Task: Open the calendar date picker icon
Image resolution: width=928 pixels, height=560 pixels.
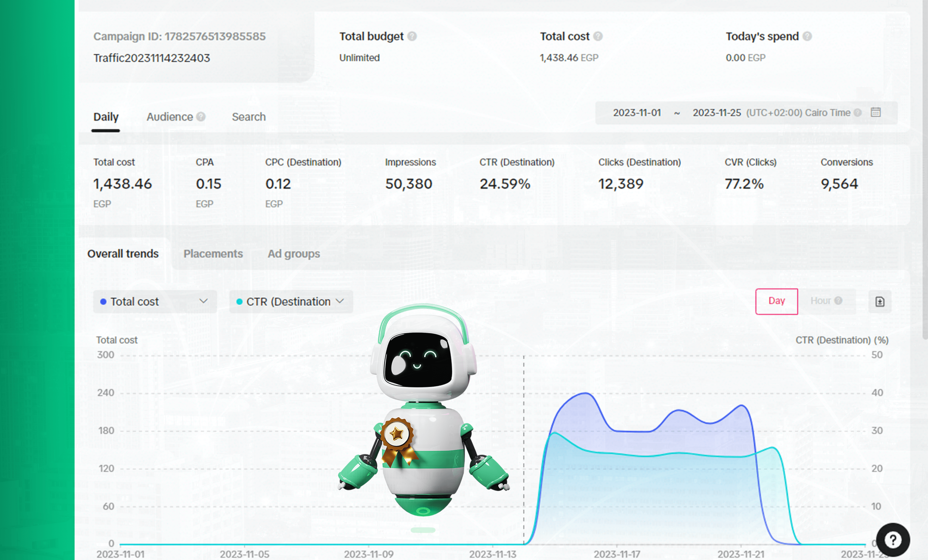Action: tap(876, 112)
